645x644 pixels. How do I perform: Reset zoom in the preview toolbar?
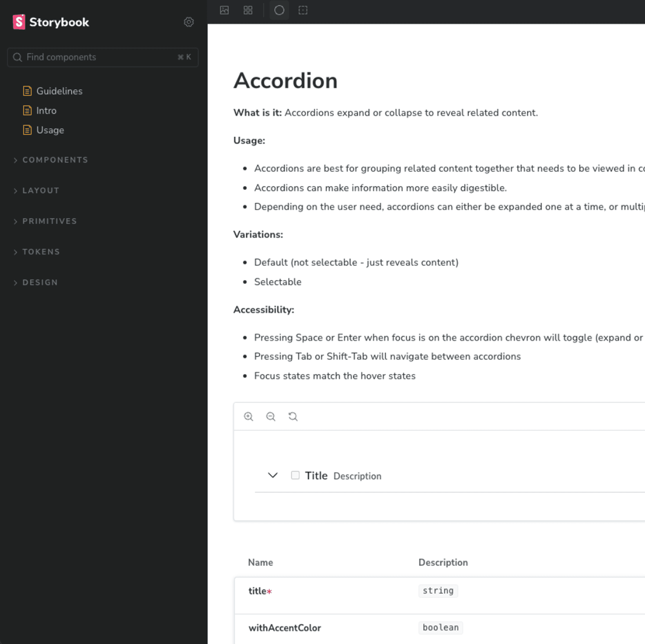point(293,416)
